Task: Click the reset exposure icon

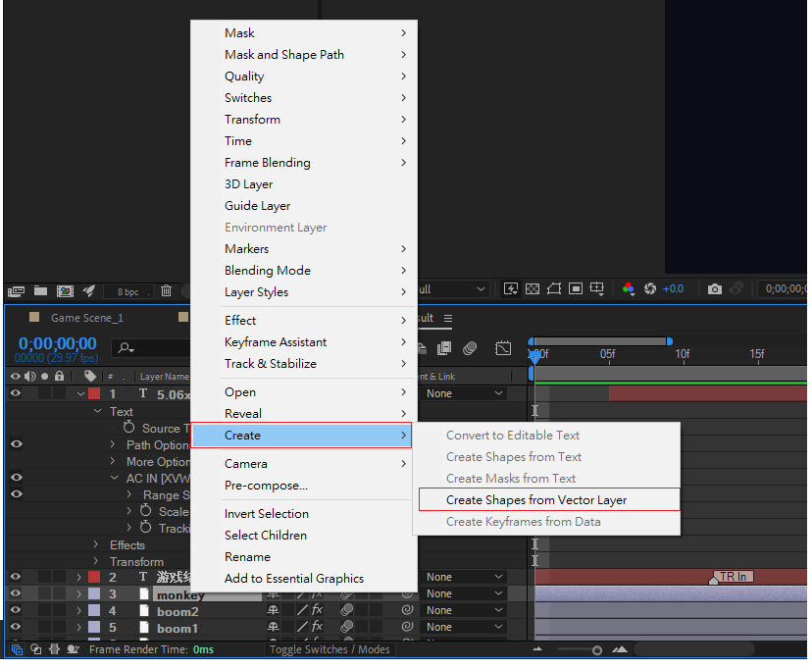Action: coord(649,289)
